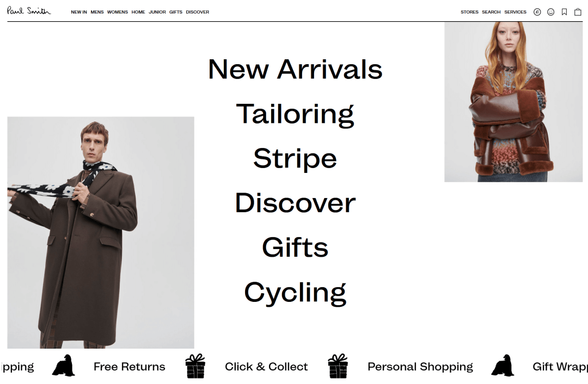Go to the STORES link
The height and width of the screenshot is (384, 588).
(469, 12)
